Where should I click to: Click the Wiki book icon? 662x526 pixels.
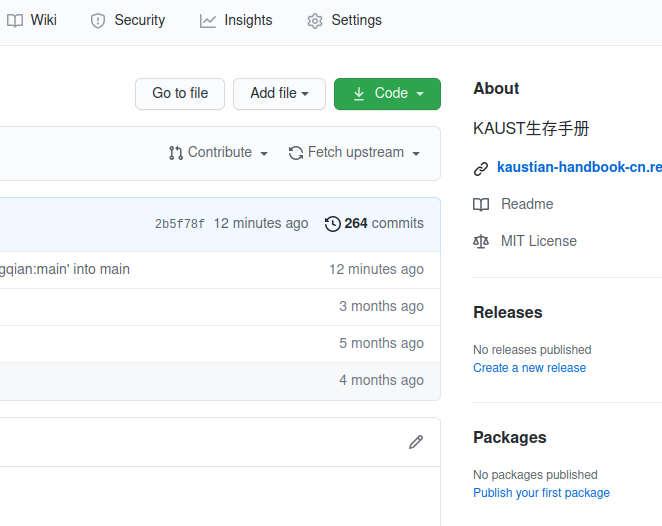(15, 20)
